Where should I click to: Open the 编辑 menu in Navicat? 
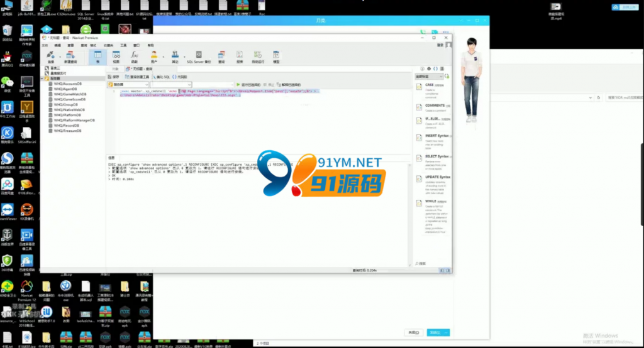coord(58,45)
